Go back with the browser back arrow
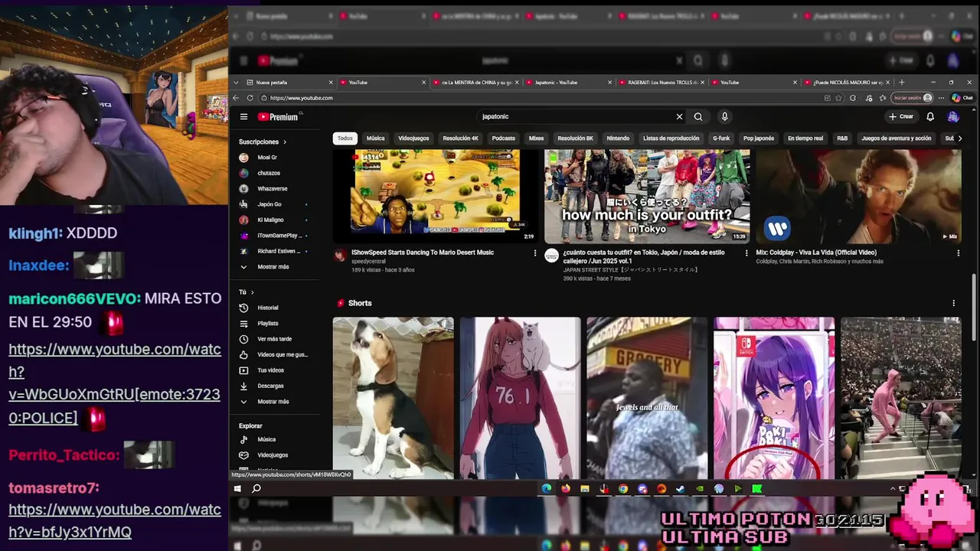The width and height of the screenshot is (980, 551). pyautogui.click(x=237, y=98)
